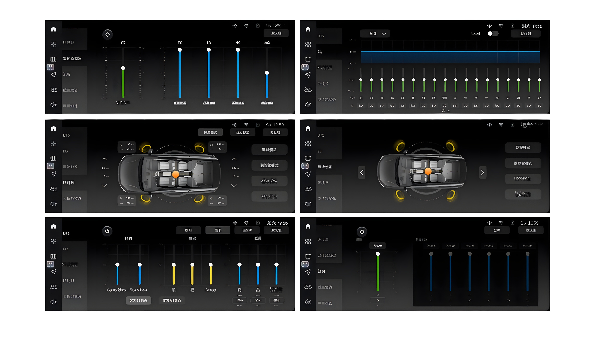Select DTS tab in the bottom-left panel
This screenshot has height=364, width=595.
(66, 233)
